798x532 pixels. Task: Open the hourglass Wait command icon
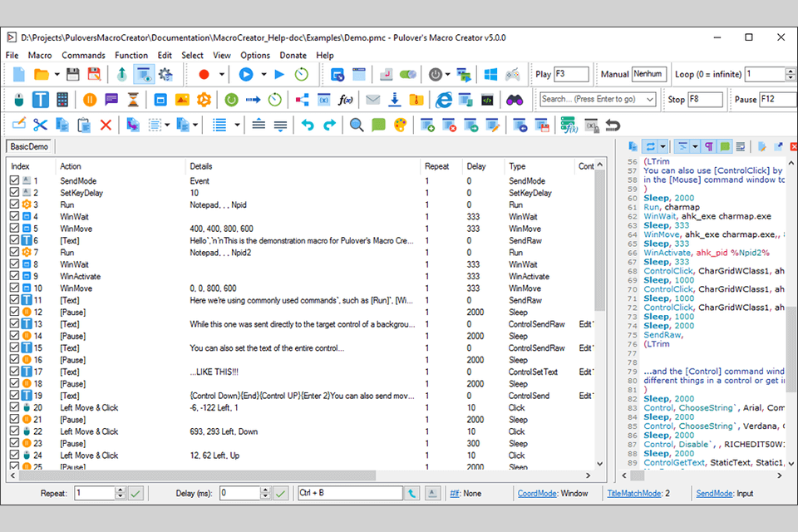pyautogui.click(x=133, y=99)
